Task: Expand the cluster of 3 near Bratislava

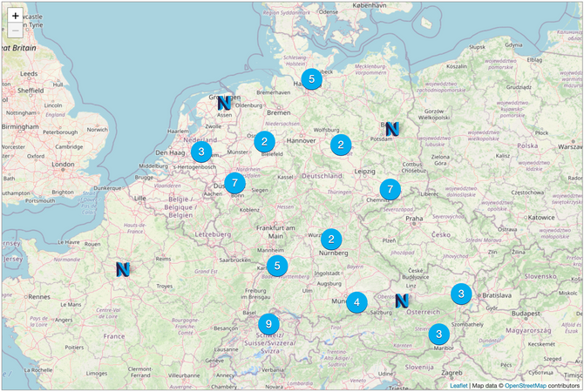Action: pos(461,294)
